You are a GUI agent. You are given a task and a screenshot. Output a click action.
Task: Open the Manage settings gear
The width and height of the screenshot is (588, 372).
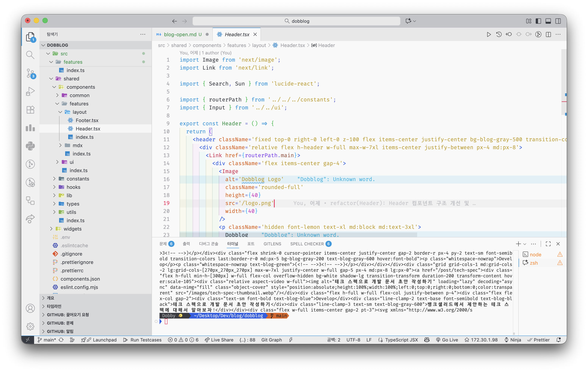pyautogui.click(x=30, y=326)
